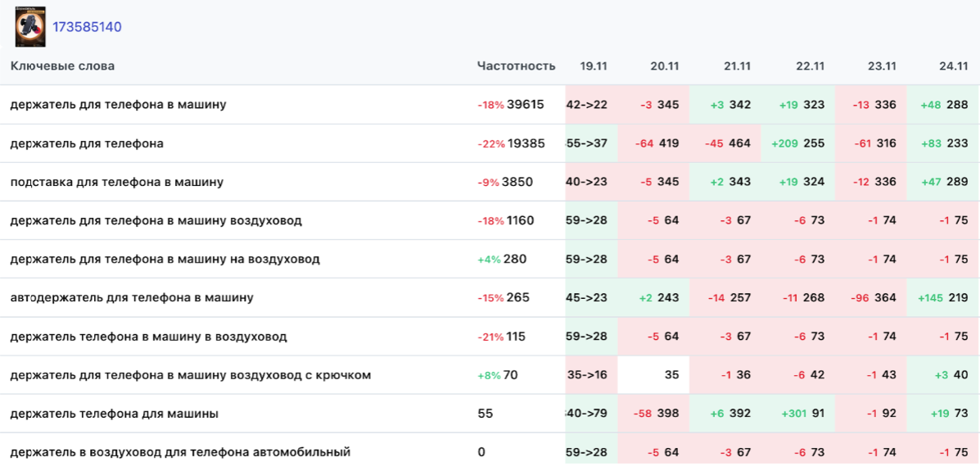
Task: Click frequency value 19385
Action: point(526,143)
